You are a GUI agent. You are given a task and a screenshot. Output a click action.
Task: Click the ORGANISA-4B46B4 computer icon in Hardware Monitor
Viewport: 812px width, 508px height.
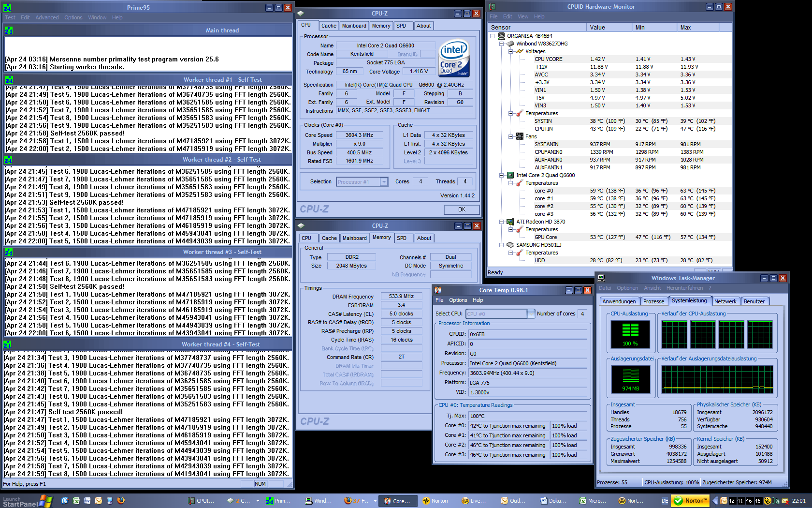pos(501,36)
